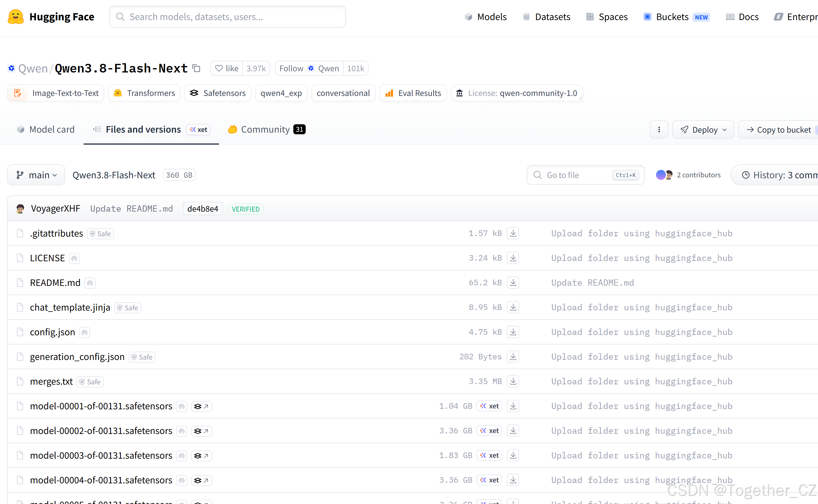View the commit history
This screenshot has height=504, width=818.
(x=774, y=175)
